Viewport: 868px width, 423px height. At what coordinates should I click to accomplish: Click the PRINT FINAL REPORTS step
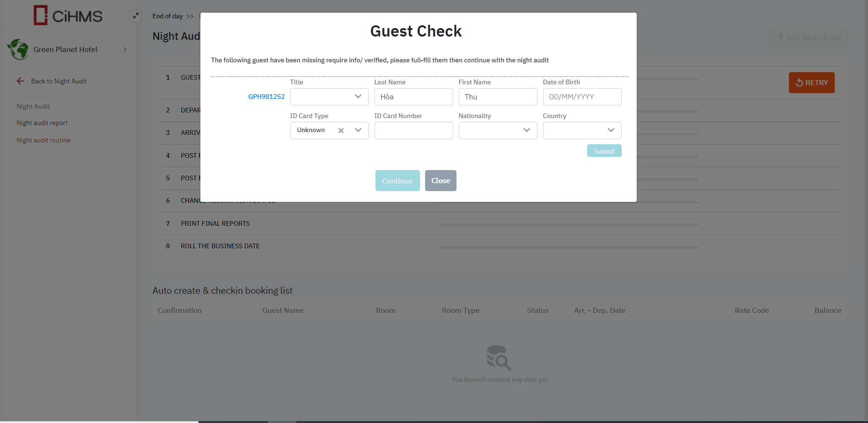click(x=215, y=223)
